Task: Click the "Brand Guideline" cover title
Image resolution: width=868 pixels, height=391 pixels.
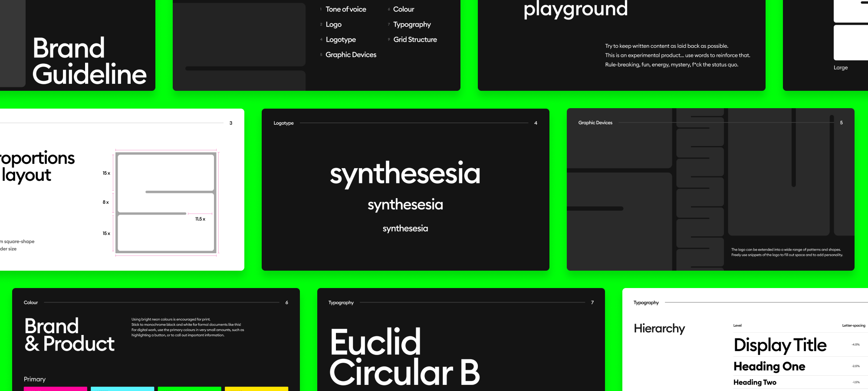Action: [x=89, y=61]
